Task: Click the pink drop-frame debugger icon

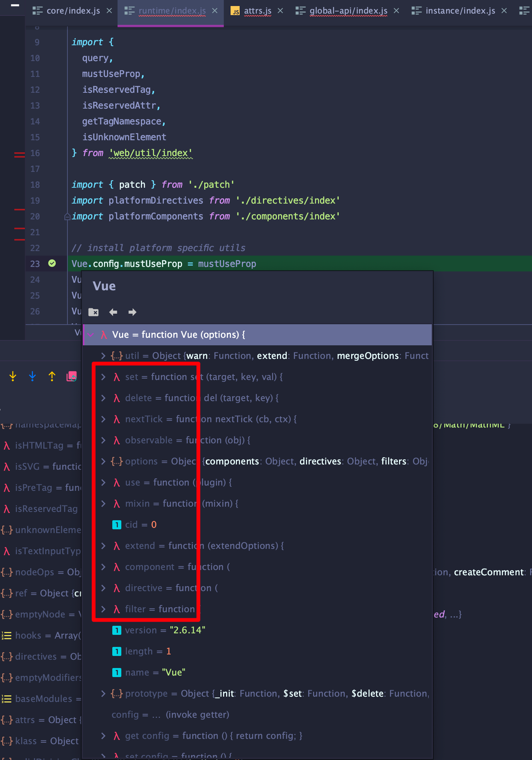Action: (x=72, y=376)
